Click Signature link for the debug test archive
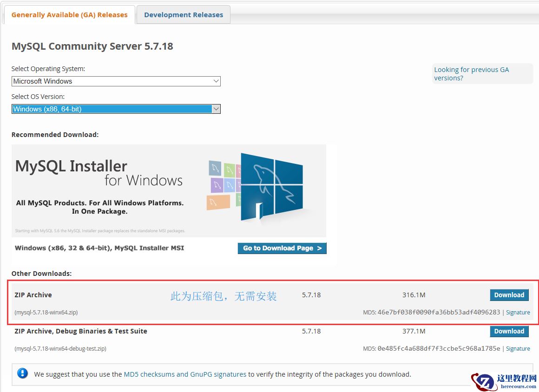Viewport: 539px width, 392px height. [518, 348]
